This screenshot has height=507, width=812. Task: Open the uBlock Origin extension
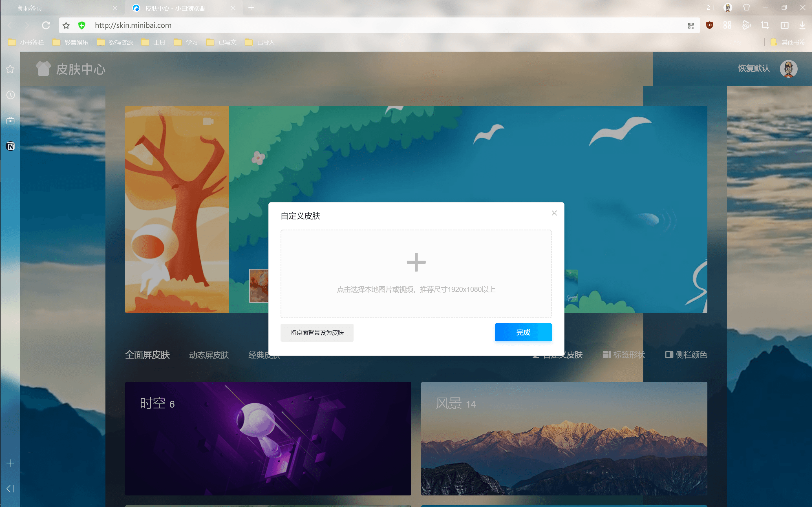pos(710,25)
